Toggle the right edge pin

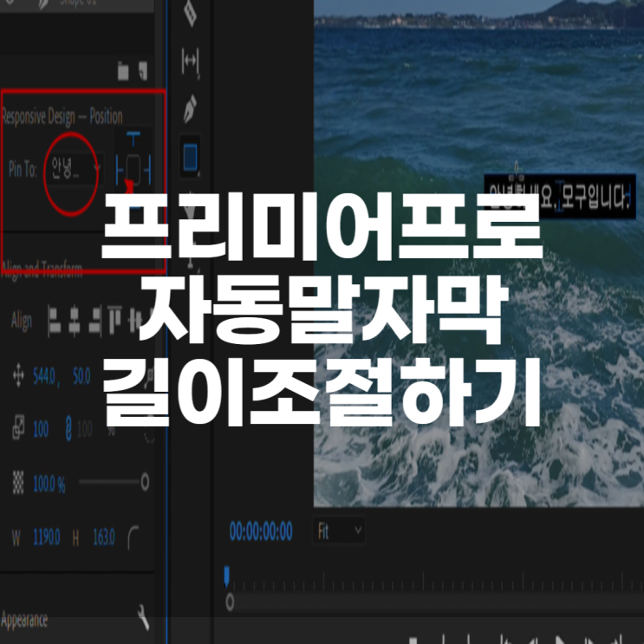click(x=148, y=170)
